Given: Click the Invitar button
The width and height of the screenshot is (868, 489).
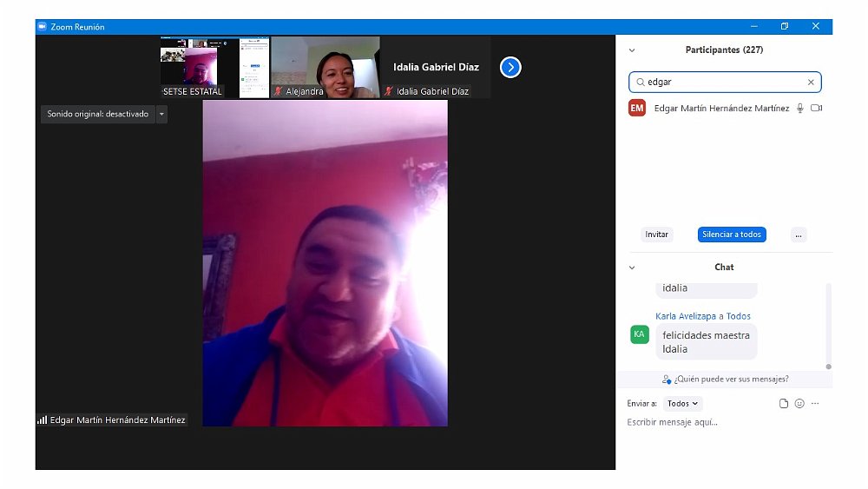Looking at the screenshot, I should coord(657,235).
